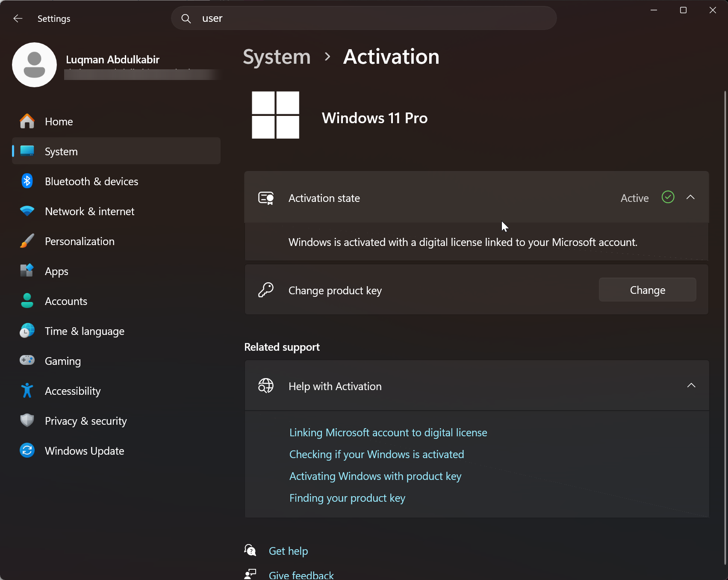Click the Accounts person icon

pos(27,301)
